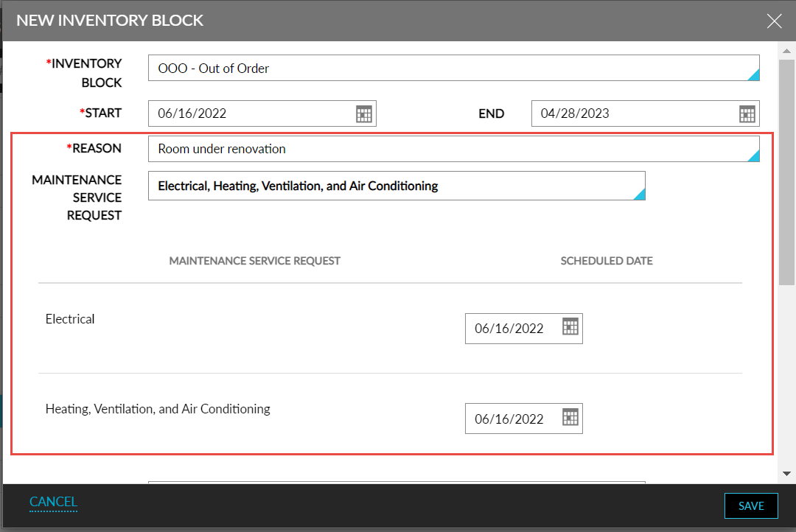Click the Reason field showing Room under renovation
Viewport: 796px width, 532px height.
(x=442, y=148)
